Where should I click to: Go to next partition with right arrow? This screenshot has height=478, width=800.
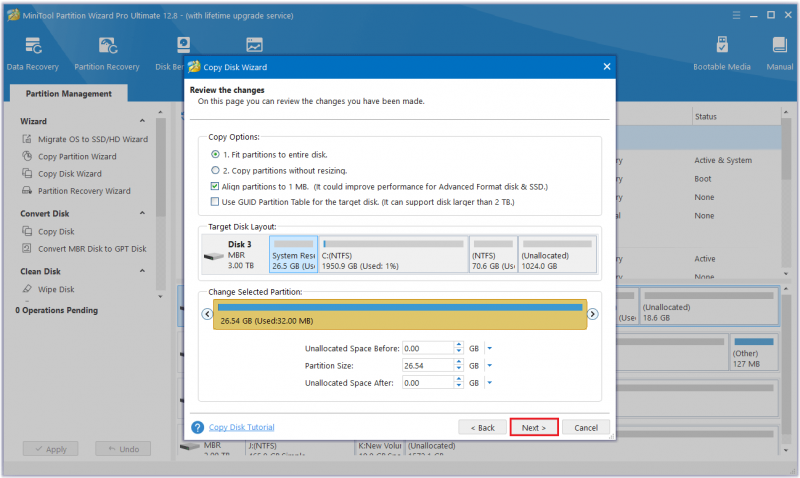(x=592, y=314)
